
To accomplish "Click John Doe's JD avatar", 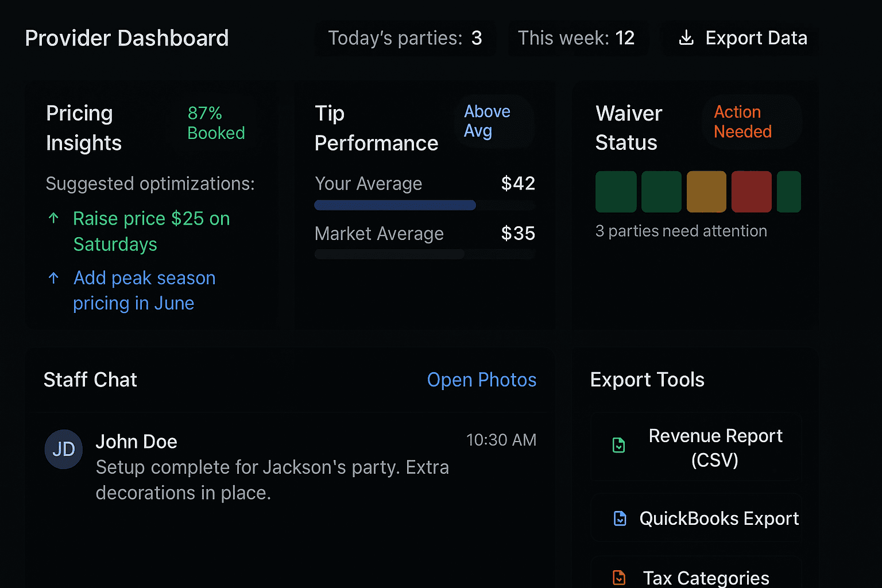I will [x=64, y=449].
